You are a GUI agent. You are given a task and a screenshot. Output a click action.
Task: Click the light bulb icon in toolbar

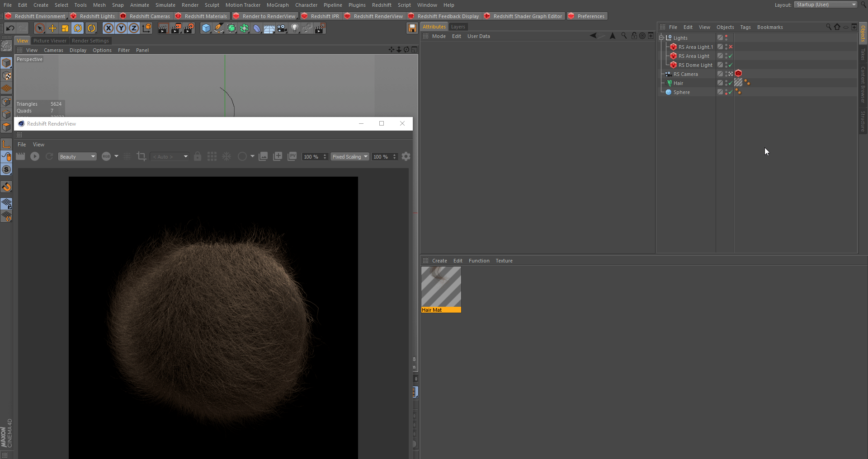(x=295, y=28)
